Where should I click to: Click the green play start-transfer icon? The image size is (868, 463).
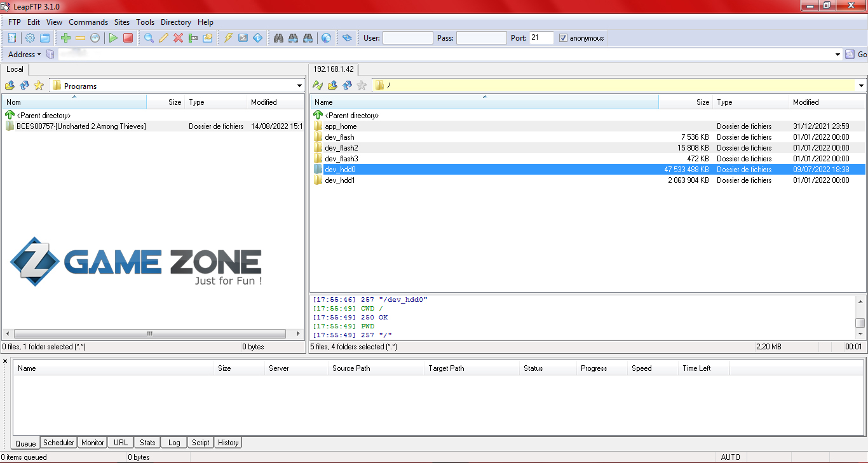pos(113,38)
